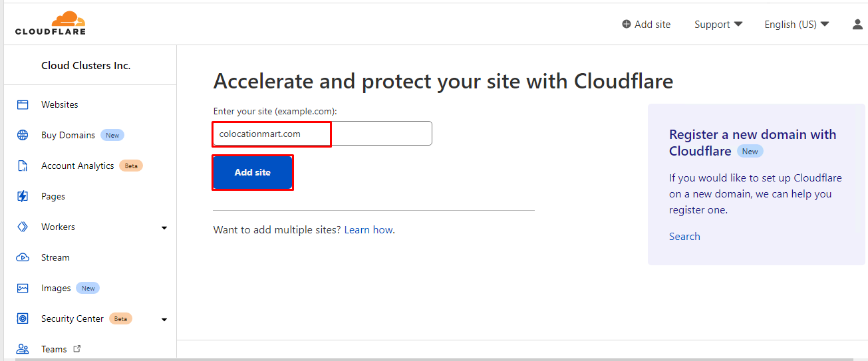Expand the Workers submenu arrow
This screenshot has height=361, width=868.
coord(164,227)
